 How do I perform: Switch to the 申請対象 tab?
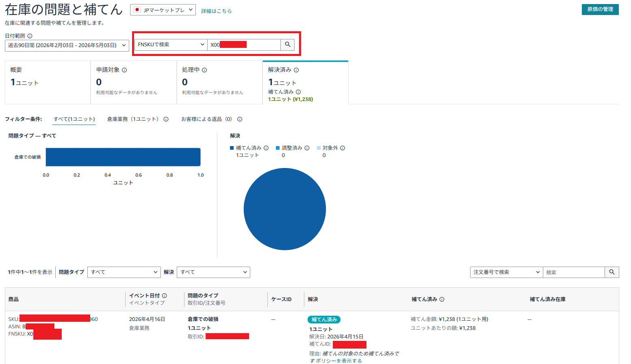point(134,82)
